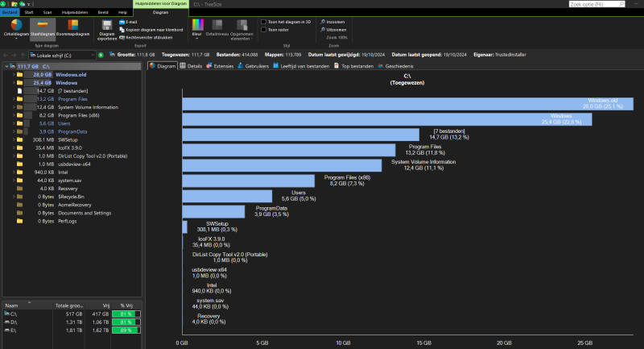This screenshot has height=349, width=644.
Task: Expand the Program Files folder in tree
Action: point(13,99)
